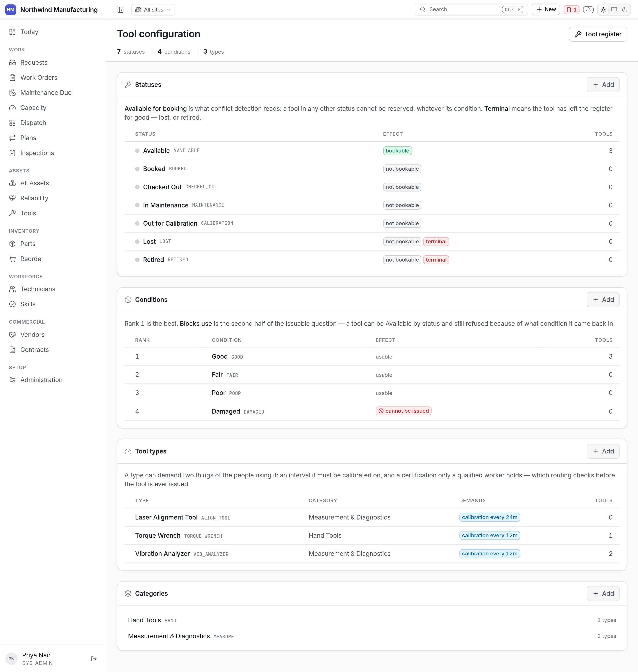The image size is (638, 672).
Task: Open the Tool register button
Action: point(598,34)
